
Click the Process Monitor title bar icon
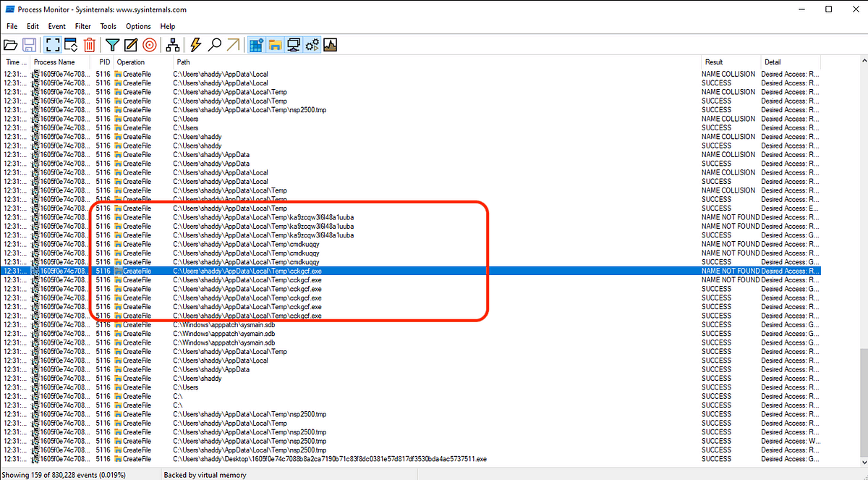point(10,9)
